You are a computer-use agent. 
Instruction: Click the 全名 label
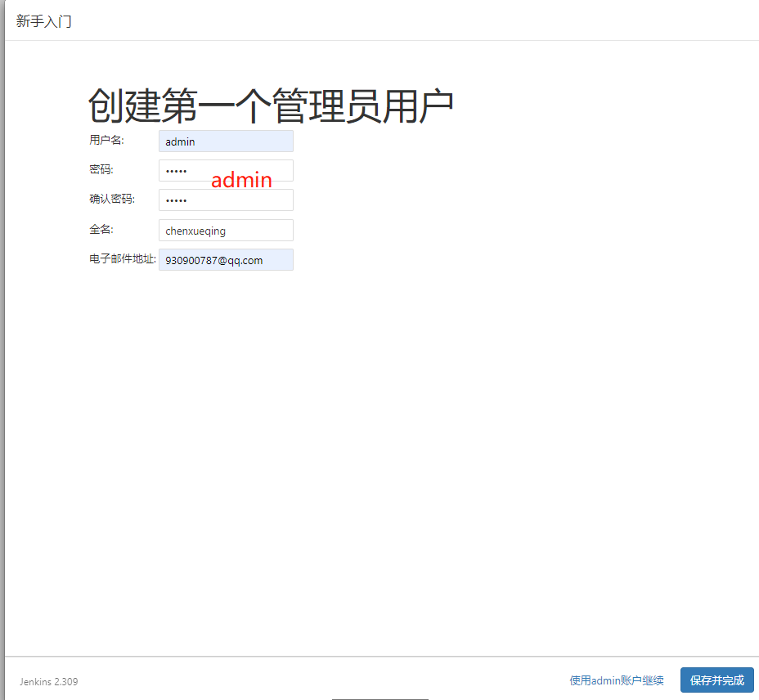101,230
